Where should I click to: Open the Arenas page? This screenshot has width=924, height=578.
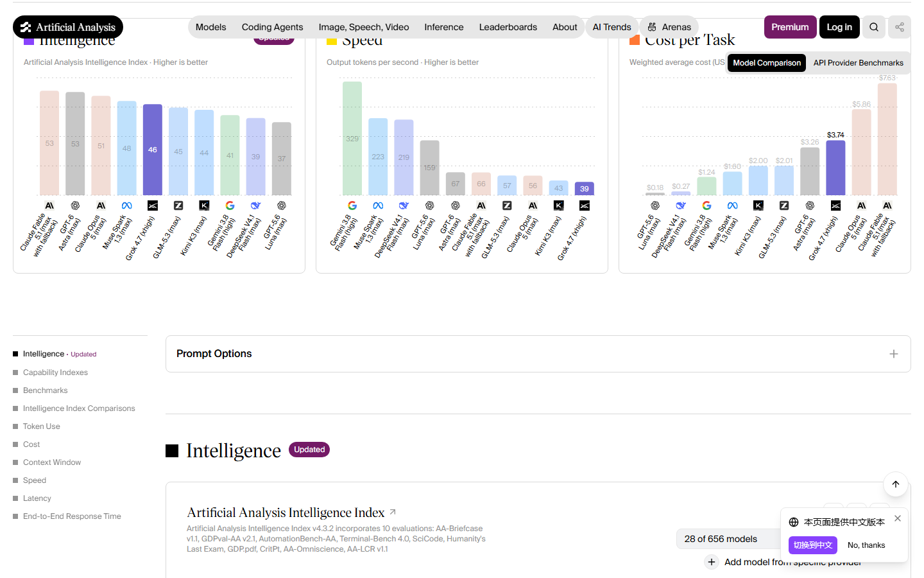coord(669,27)
